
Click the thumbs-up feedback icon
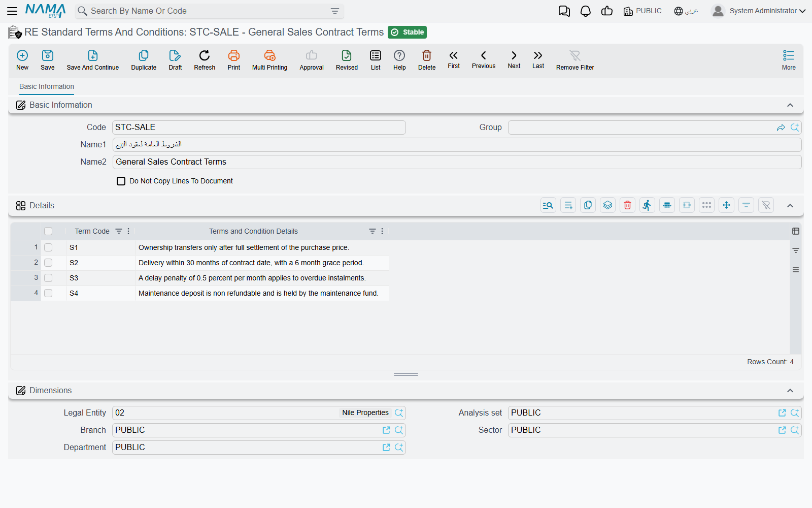coord(607,11)
